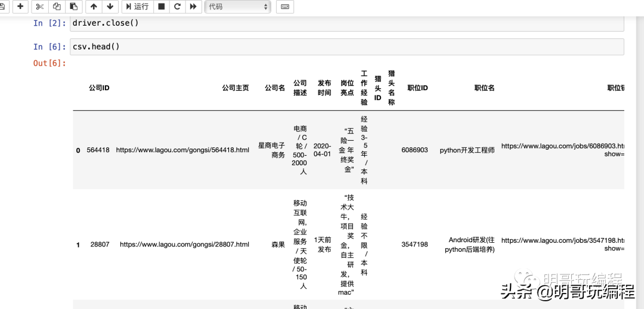644x309 pixels.
Task: Copy selected cells icon
Action: [57, 7]
